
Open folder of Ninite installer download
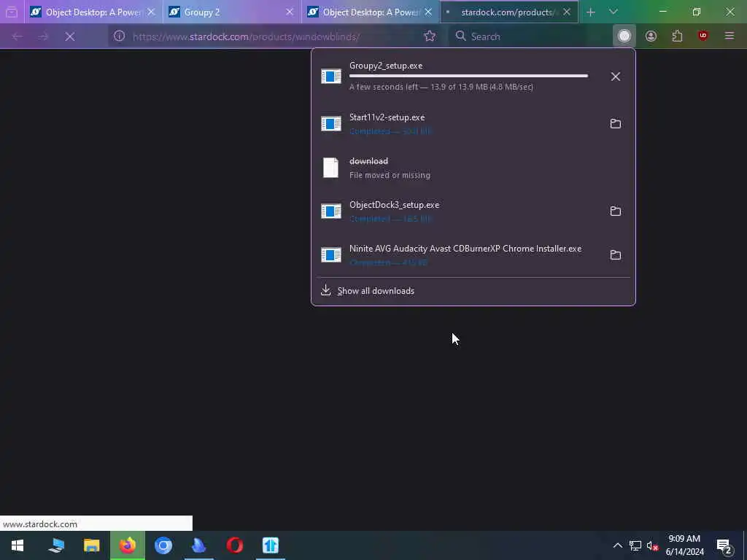click(x=615, y=254)
